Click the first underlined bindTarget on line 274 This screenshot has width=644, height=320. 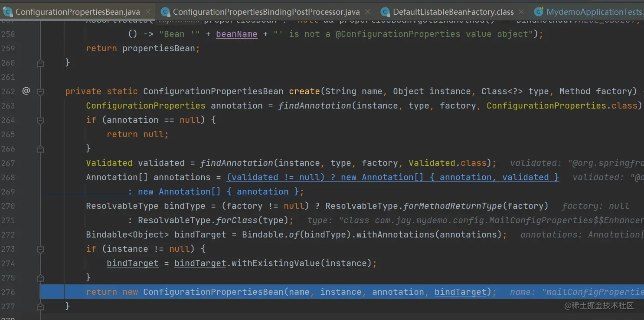[132, 263]
